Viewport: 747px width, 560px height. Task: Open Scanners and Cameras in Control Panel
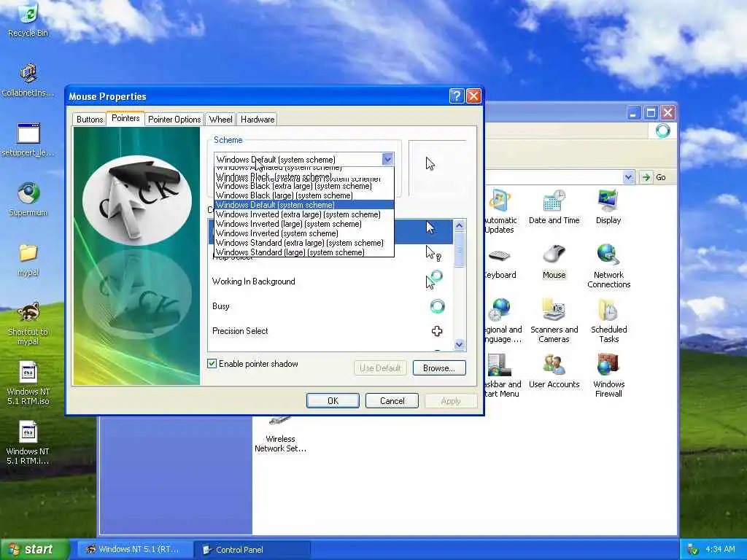pyautogui.click(x=554, y=321)
